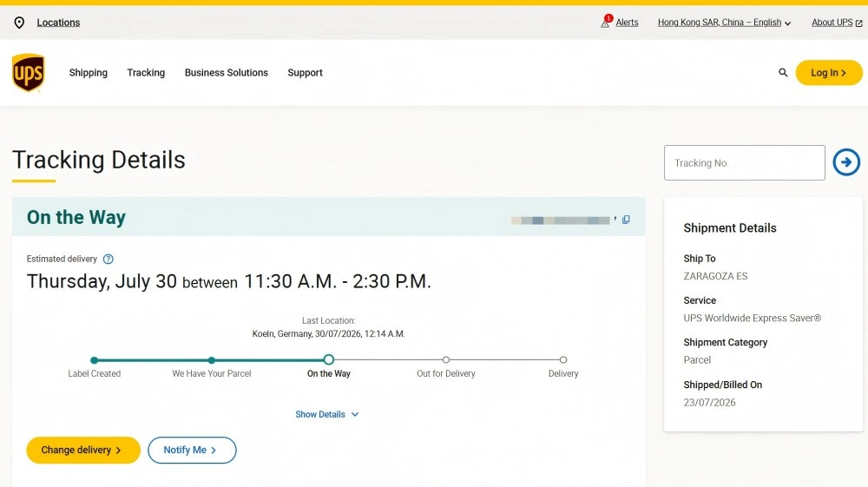Open the Support menu
This screenshot has height=487, width=868.
coord(305,73)
